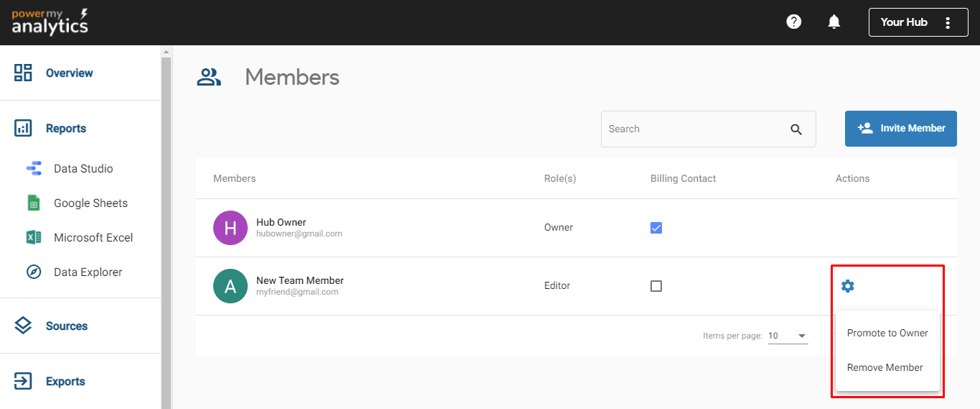The height and width of the screenshot is (409, 980).
Task: Choose Remove Member from menu
Action: pyautogui.click(x=885, y=367)
